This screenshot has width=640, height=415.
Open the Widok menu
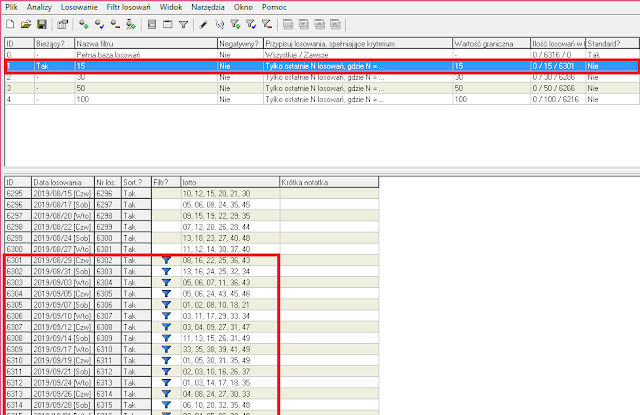pyautogui.click(x=171, y=7)
